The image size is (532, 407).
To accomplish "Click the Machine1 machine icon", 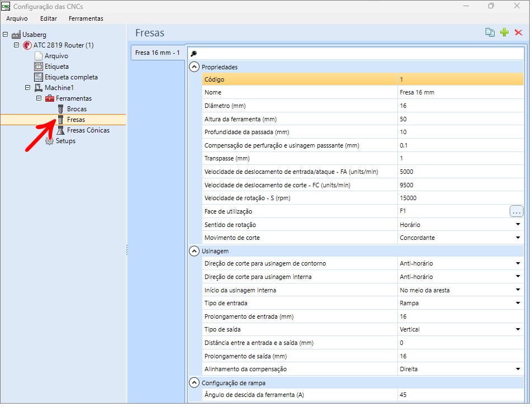I will pos(39,88).
